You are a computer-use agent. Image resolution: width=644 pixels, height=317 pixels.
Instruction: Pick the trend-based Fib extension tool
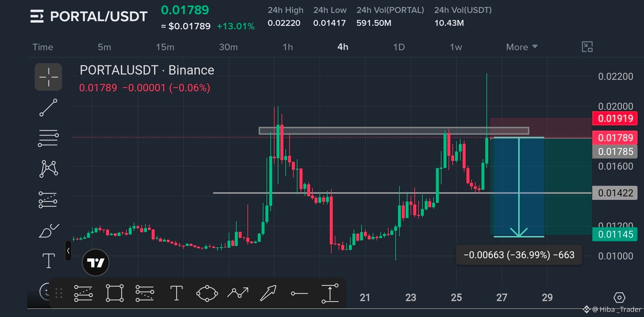pyautogui.click(x=145, y=293)
